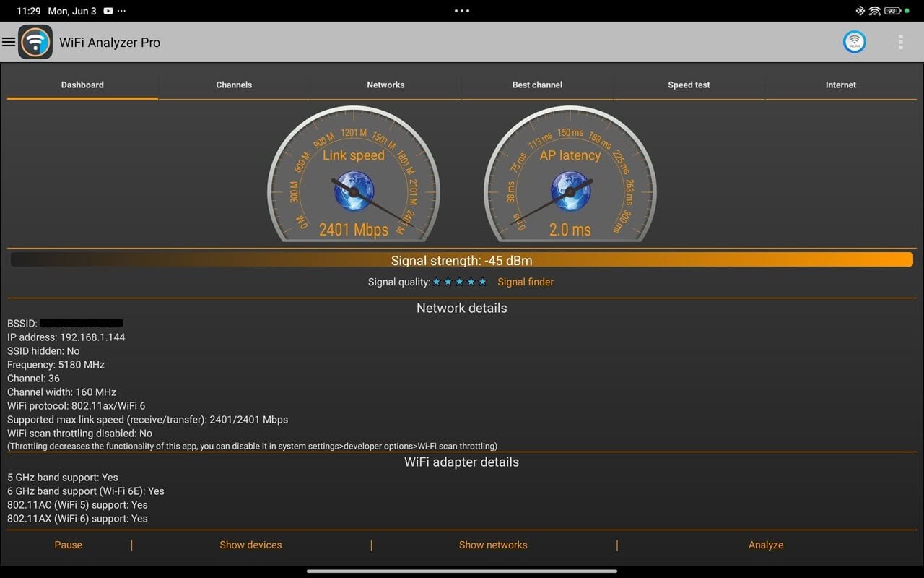This screenshot has height=578, width=924.
Task: Tap the Channel width: 160 MHz line
Action: click(x=61, y=392)
